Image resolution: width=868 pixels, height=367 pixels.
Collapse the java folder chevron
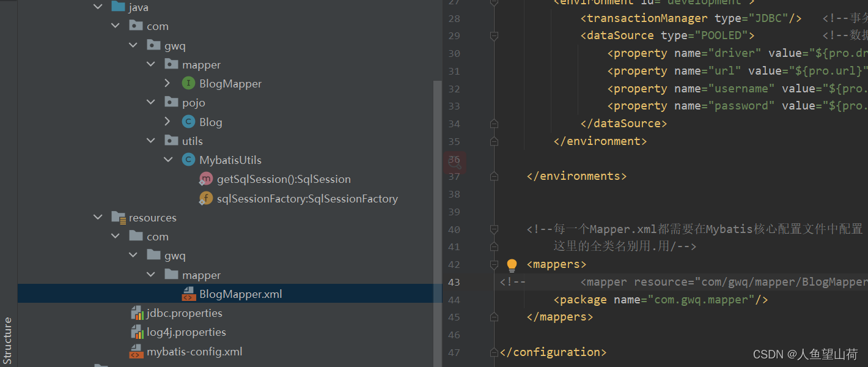pos(98,7)
